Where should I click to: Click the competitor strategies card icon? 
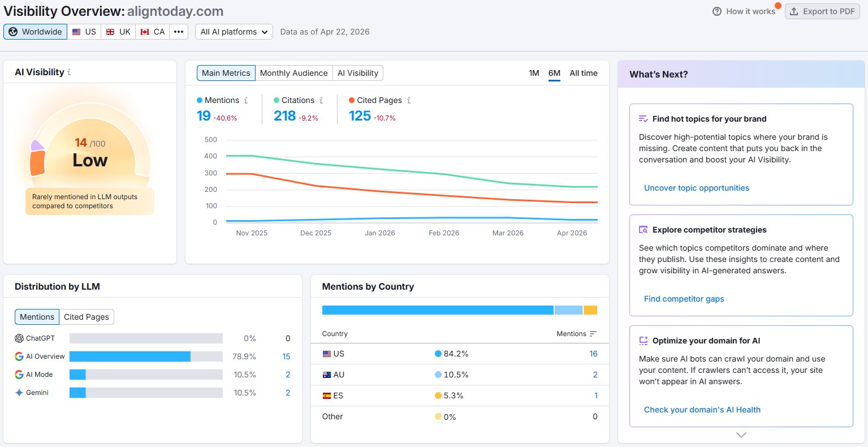click(644, 230)
